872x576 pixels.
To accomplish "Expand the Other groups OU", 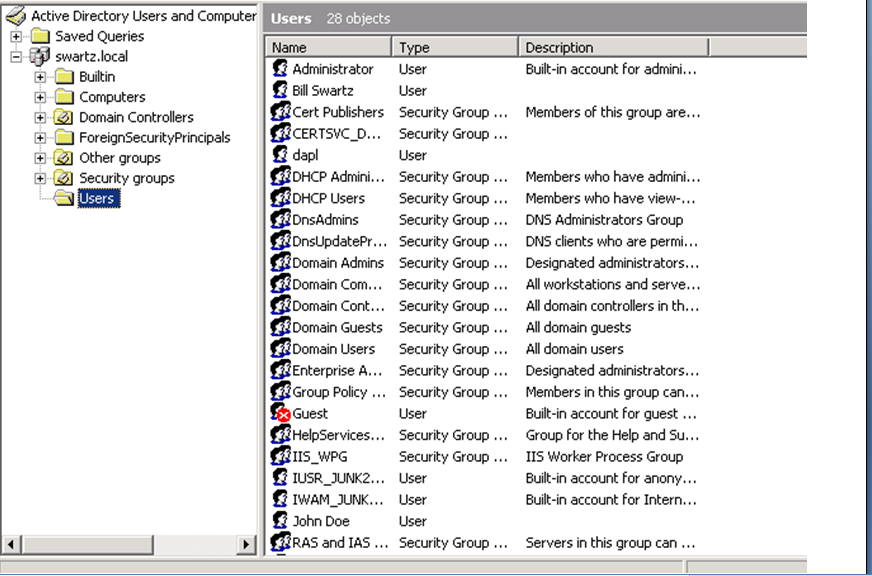I will pos(40,158).
